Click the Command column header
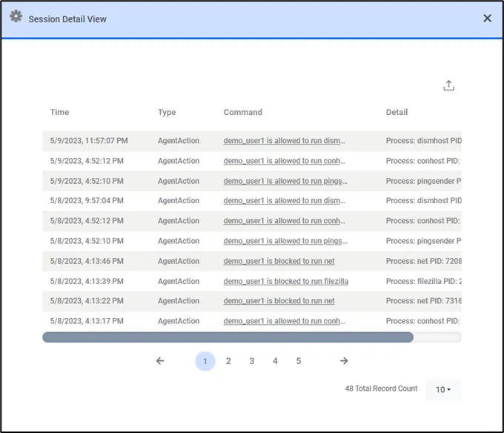 (242, 112)
